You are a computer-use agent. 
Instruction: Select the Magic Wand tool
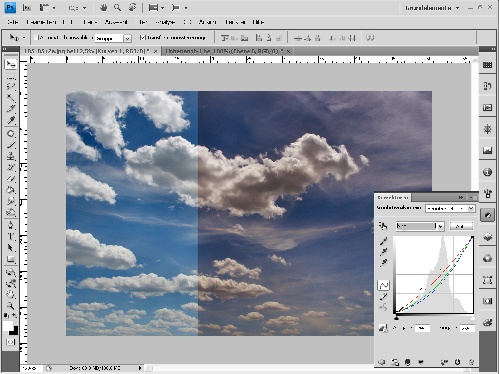tap(11, 98)
